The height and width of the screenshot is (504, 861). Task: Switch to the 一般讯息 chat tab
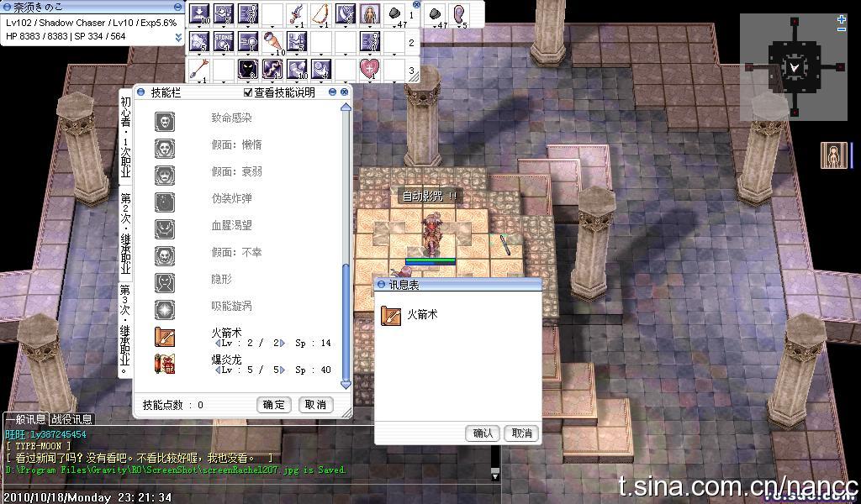(x=25, y=419)
